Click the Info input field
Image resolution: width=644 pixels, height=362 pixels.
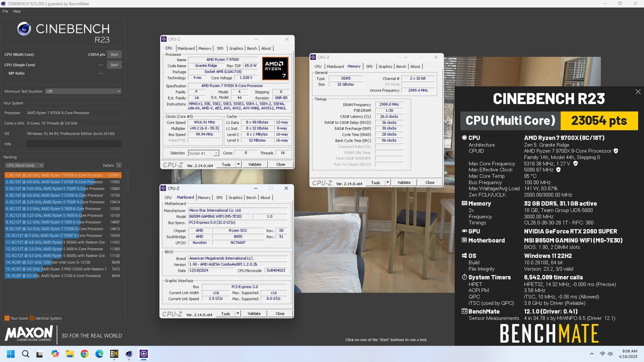pos(74,144)
